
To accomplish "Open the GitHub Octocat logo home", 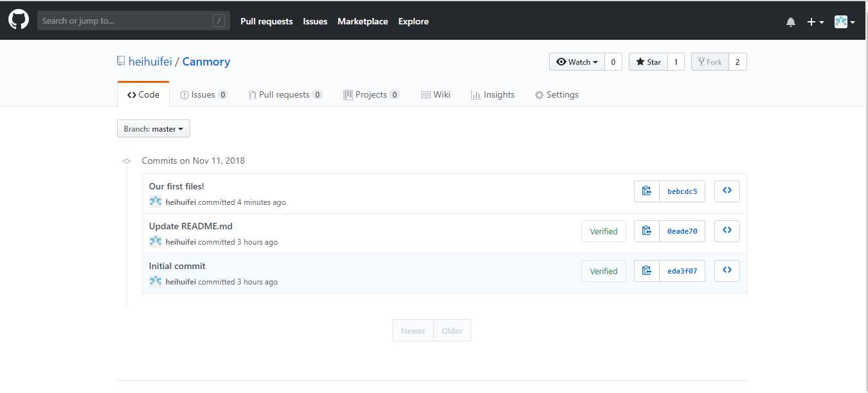I will [18, 20].
